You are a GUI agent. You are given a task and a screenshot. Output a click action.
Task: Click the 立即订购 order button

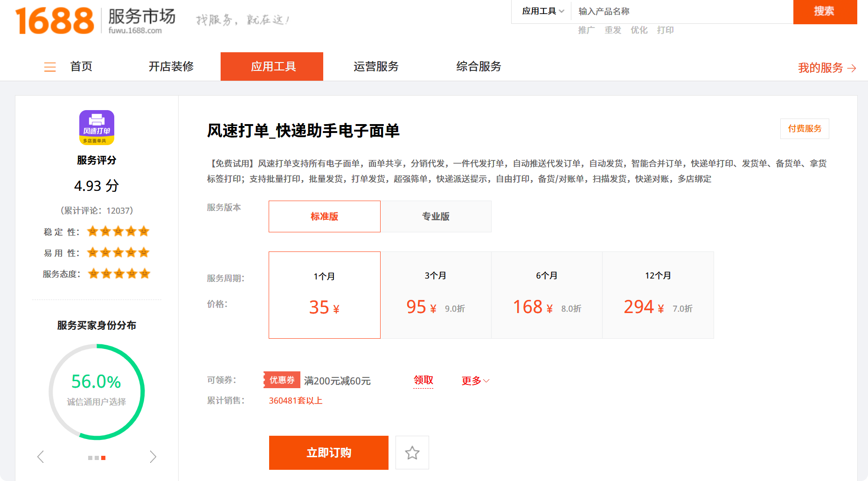329,453
